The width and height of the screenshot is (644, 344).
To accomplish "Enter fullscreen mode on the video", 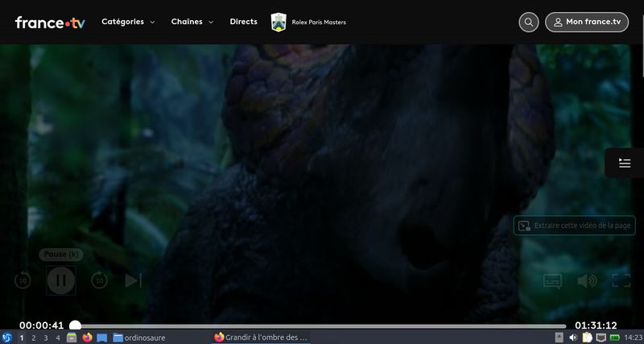I will tap(621, 280).
